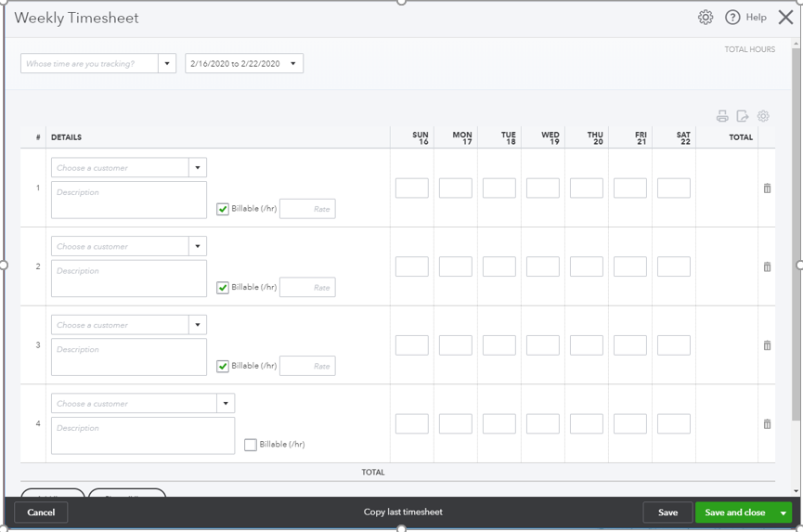Screen dimensions: 803x532
Task: Expand Choose a customer dropdown in row 1
Action: click(x=198, y=167)
